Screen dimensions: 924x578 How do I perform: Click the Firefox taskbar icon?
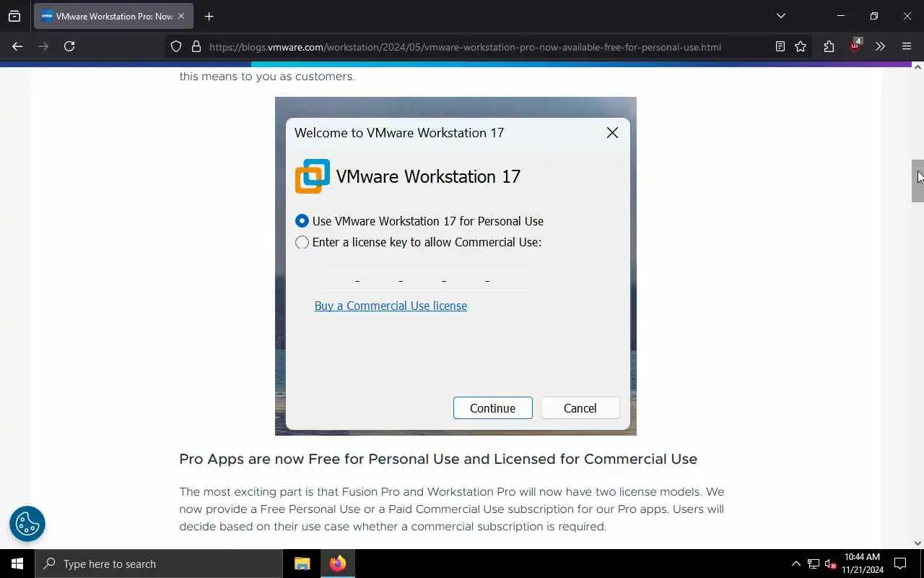[x=337, y=564]
